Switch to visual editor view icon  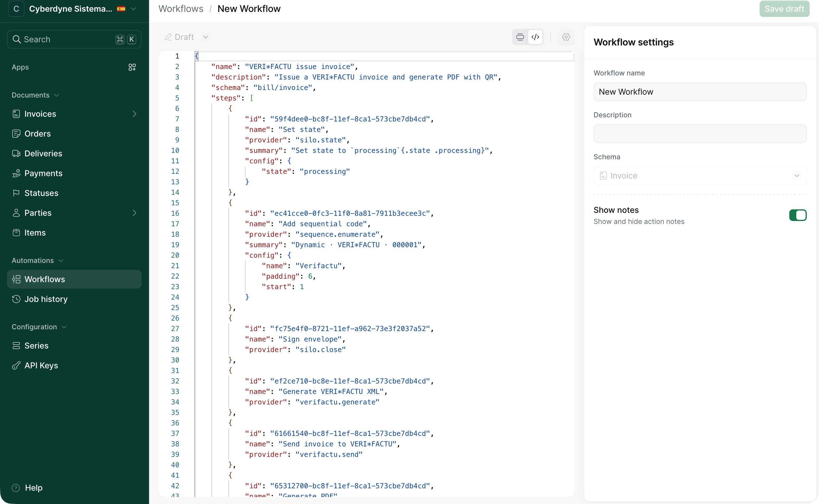[520, 37]
